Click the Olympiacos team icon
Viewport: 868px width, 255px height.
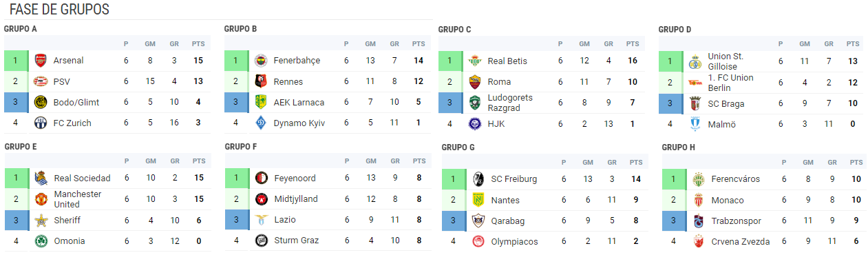point(478,242)
